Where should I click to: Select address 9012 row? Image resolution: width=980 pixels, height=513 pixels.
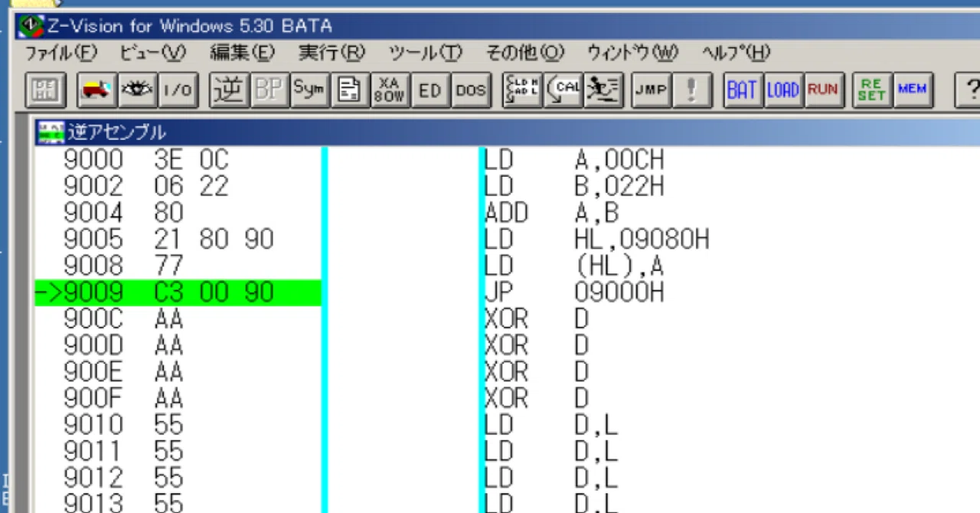[93, 477]
